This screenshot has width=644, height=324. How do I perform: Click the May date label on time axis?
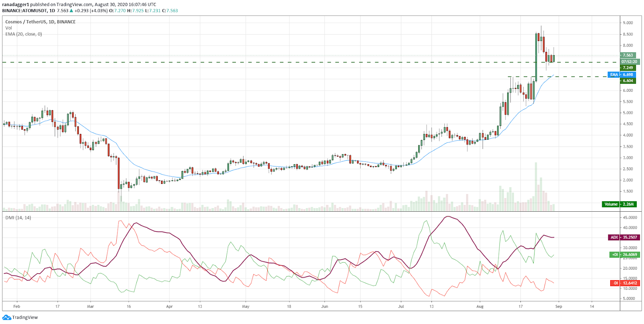[x=246, y=306]
